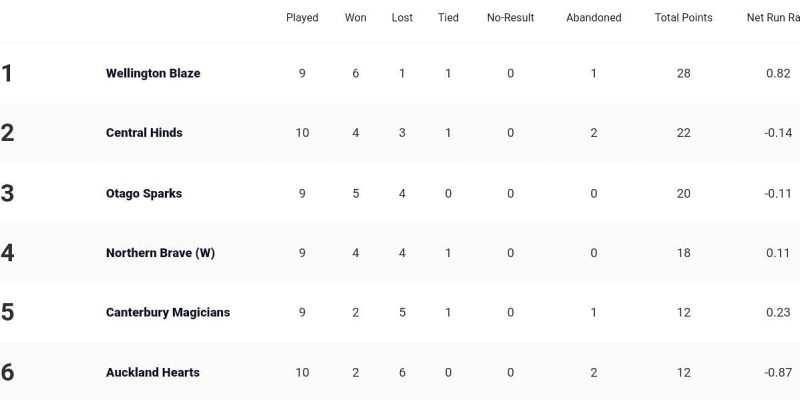The width and height of the screenshot is (800, 400).
Task: Click the Lost column header
Action: [x=402, y=18]
